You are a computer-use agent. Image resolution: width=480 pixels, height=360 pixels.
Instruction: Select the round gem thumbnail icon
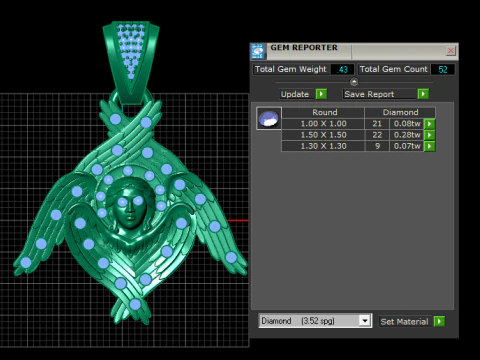(269, 118)
